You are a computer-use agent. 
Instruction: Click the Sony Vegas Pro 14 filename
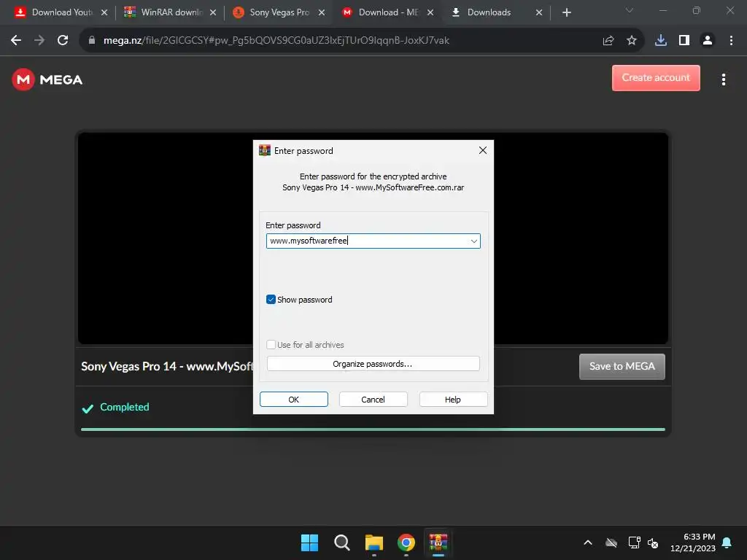tap(167, 366)
